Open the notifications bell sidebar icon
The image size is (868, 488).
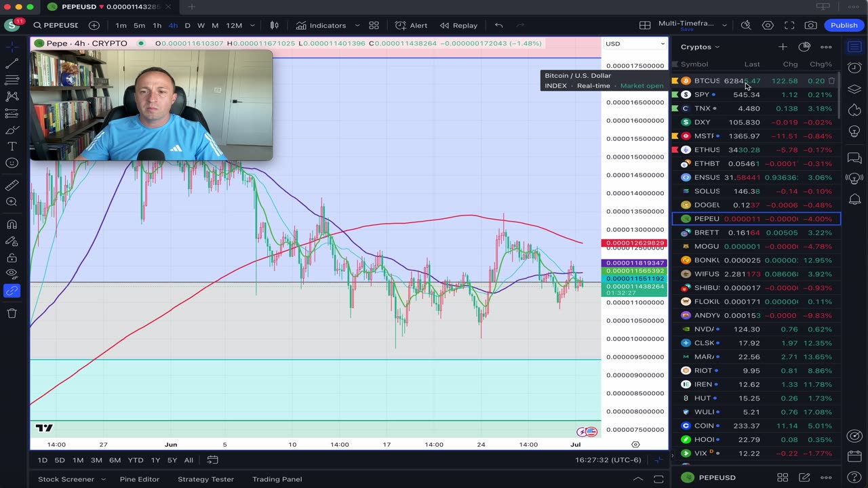(x=854, y=199)
